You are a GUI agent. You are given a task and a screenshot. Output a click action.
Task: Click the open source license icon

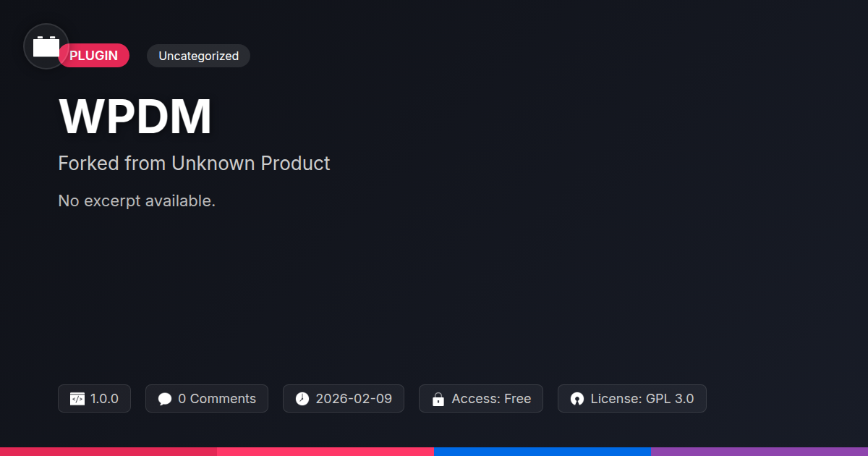pyautogui.click(x=577, y=399)
